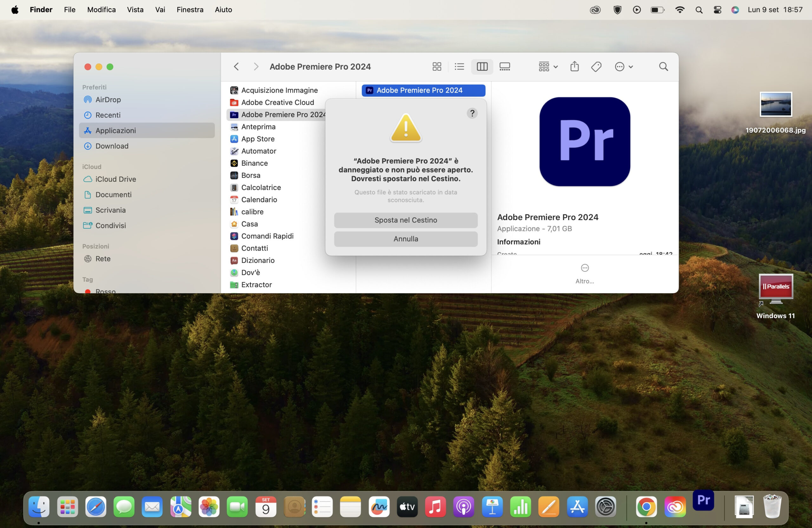
Task: Open Spotlight search in the menu bar
Action: [x=699, y=10]
